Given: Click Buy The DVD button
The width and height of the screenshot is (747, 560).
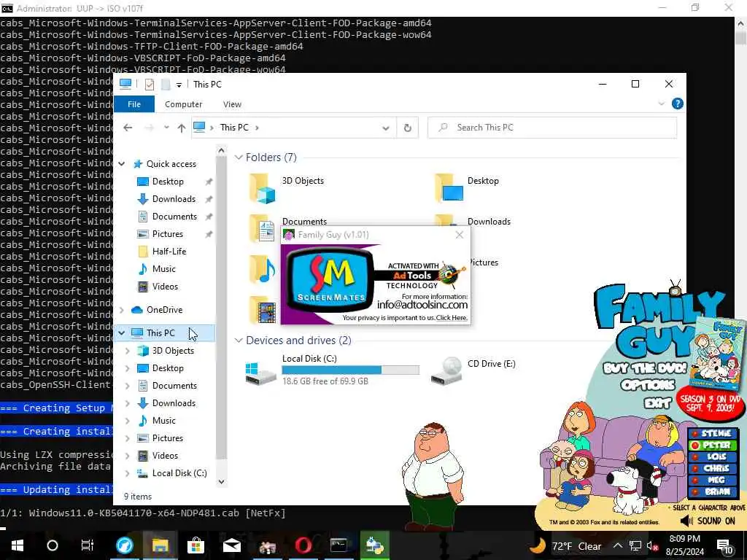Looking at the screenshot, I should point(645,368).
